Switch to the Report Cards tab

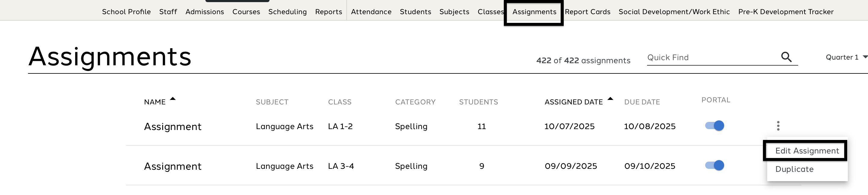click(587, 12)
